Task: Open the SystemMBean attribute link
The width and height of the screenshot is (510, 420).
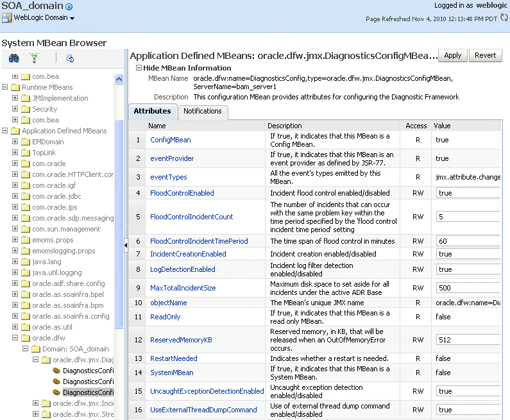Action: [171, 373]
